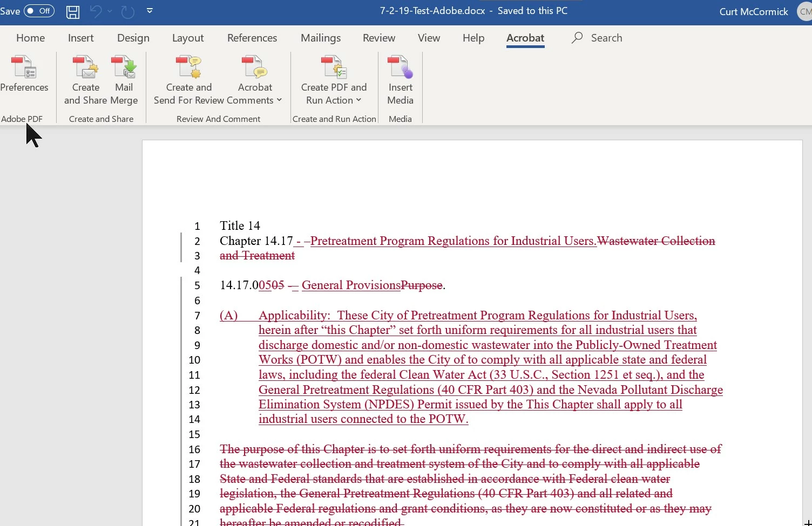This screenshot has width=812, height=526.
Task: Click the 'Chapter 14.17' text
Action: click(256, 241)
